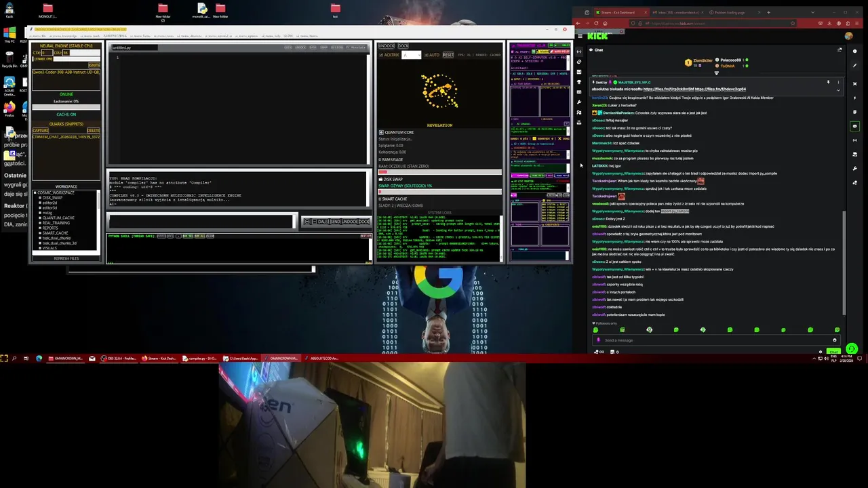Click taskbar search icon
868x488 pixels.
(14, 358)
